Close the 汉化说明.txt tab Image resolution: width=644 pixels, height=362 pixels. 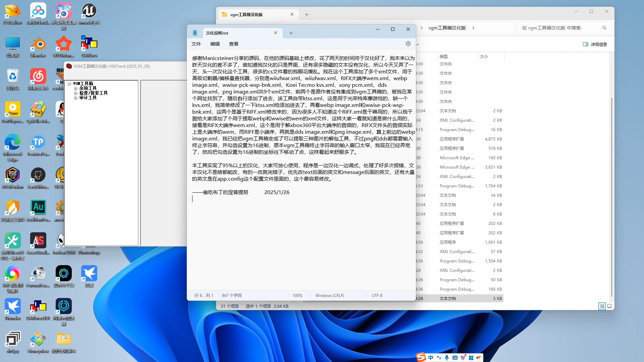coord(275,33)
